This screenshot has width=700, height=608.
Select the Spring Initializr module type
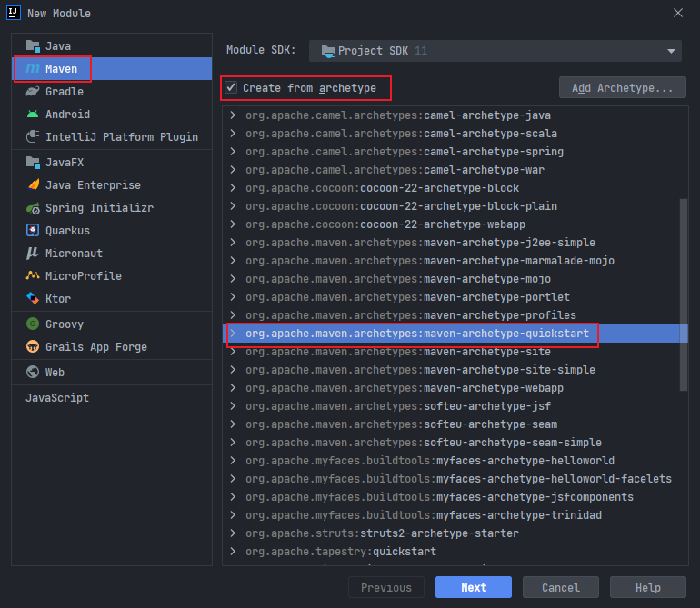[112, 207]
